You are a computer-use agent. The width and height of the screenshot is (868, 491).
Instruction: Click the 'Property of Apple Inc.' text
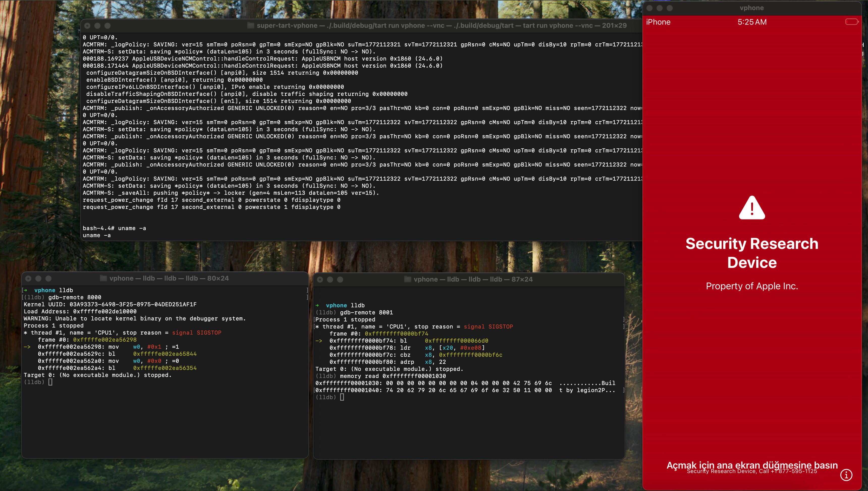click(752, 286)
